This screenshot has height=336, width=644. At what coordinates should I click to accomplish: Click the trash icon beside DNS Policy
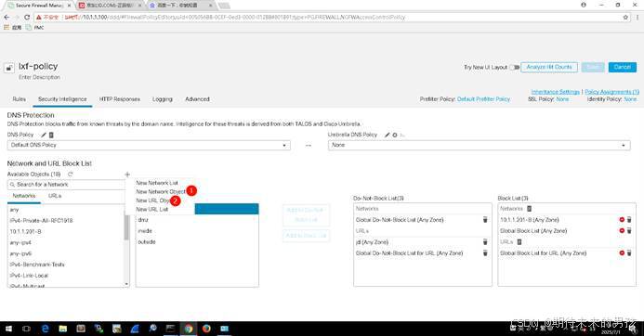coord(51,135)
